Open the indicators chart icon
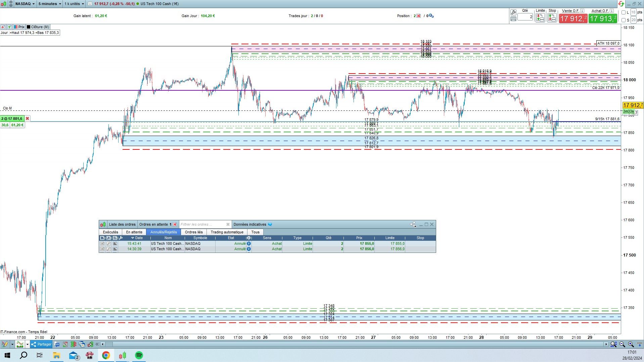This screenshot has width=644, height=362. (20, 344)
